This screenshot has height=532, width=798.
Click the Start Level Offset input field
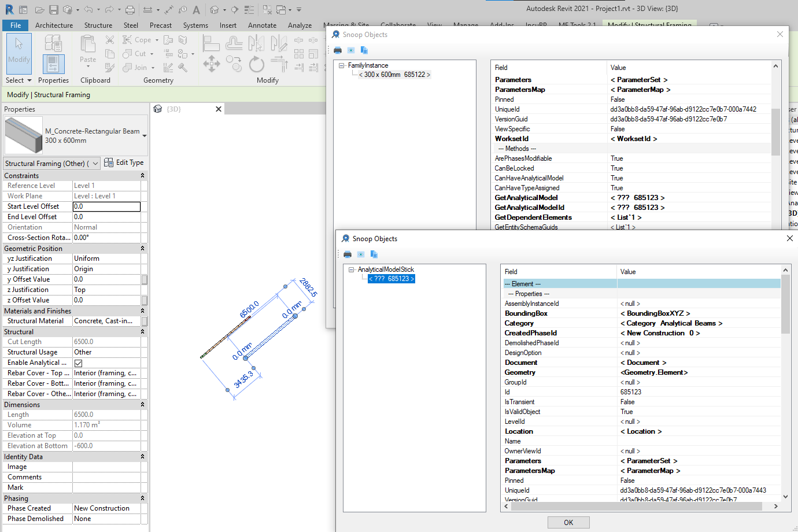pos(106,206)
